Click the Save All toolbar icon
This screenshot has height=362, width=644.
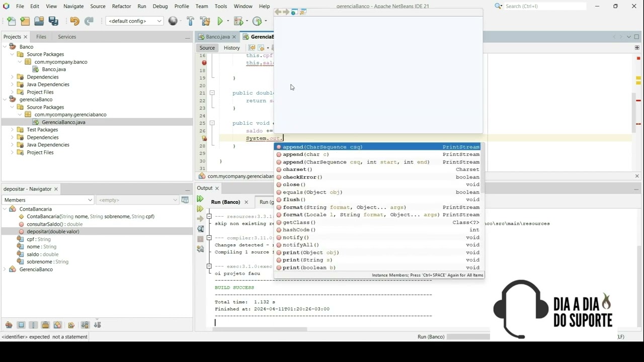53,21
